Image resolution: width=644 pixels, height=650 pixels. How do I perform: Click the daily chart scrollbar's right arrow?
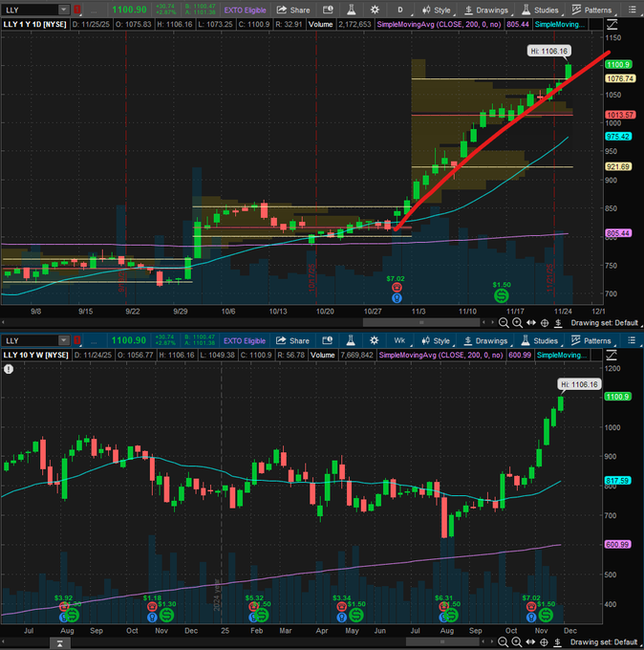tap(493, 322)
